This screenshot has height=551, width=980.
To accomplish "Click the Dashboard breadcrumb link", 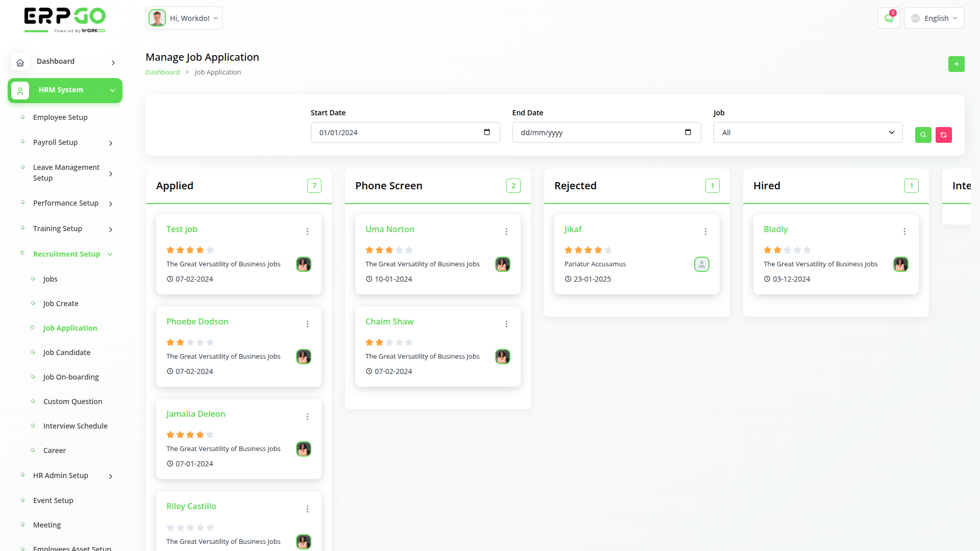I will point(162,72).
